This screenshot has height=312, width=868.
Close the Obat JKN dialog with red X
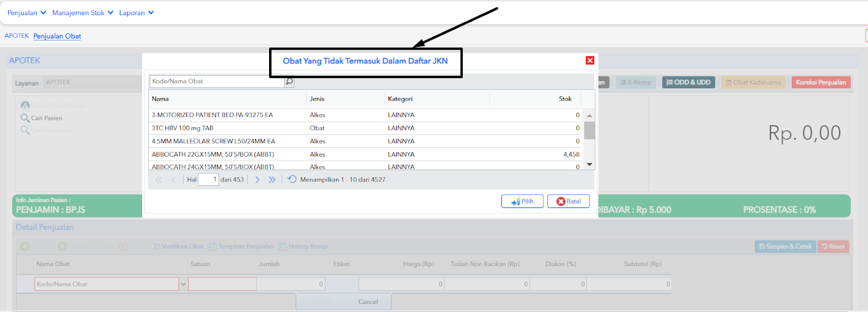click(590, 61)
